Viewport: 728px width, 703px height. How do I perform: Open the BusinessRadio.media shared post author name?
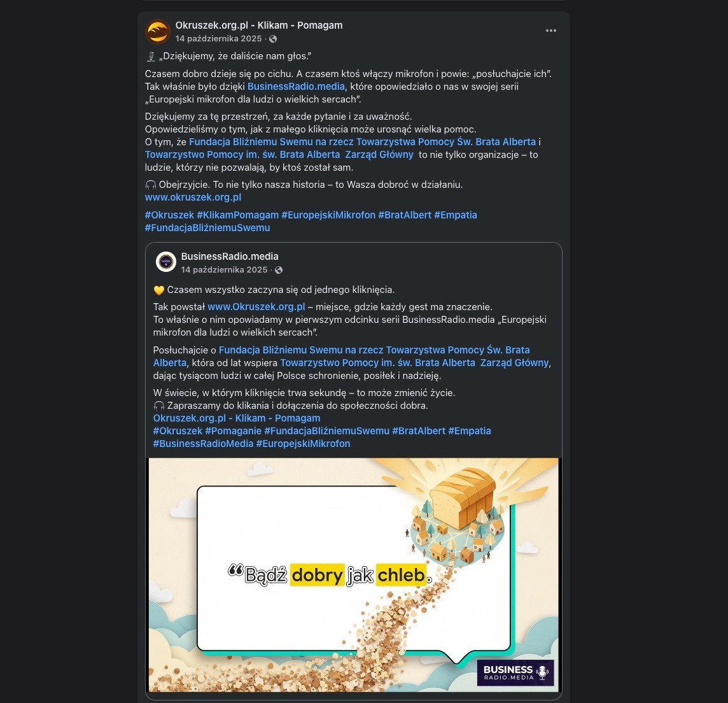point(230,257)
